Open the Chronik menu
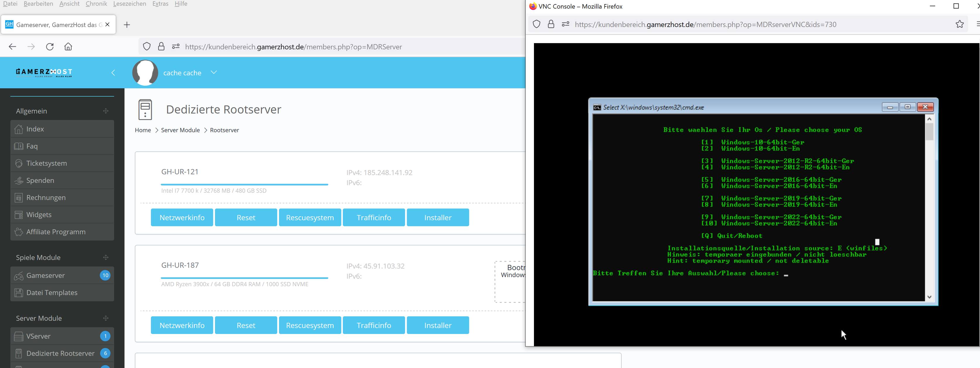Viewport: 980px width, 368px height. click(96, 4)
